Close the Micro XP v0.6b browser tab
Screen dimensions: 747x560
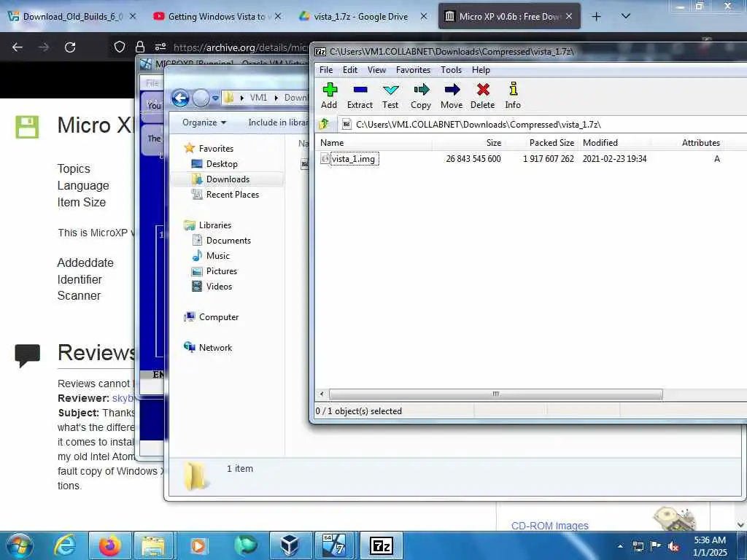click(x=569, y=16)
